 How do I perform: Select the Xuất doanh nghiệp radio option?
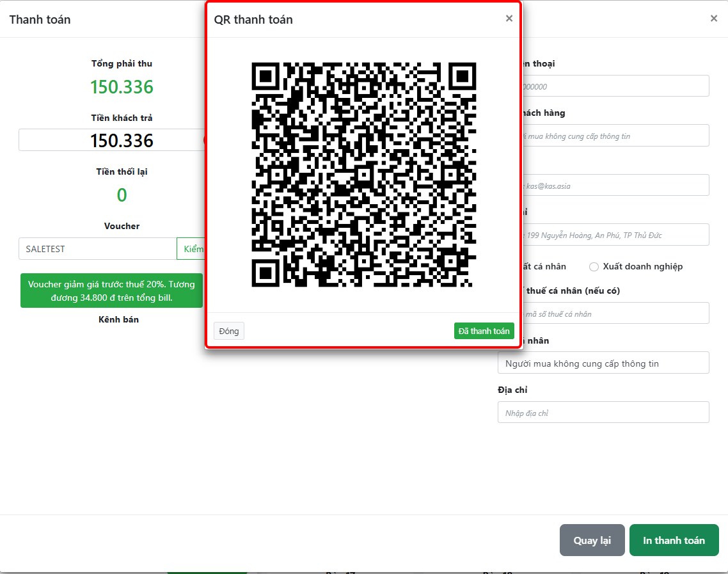coord(594,267)
